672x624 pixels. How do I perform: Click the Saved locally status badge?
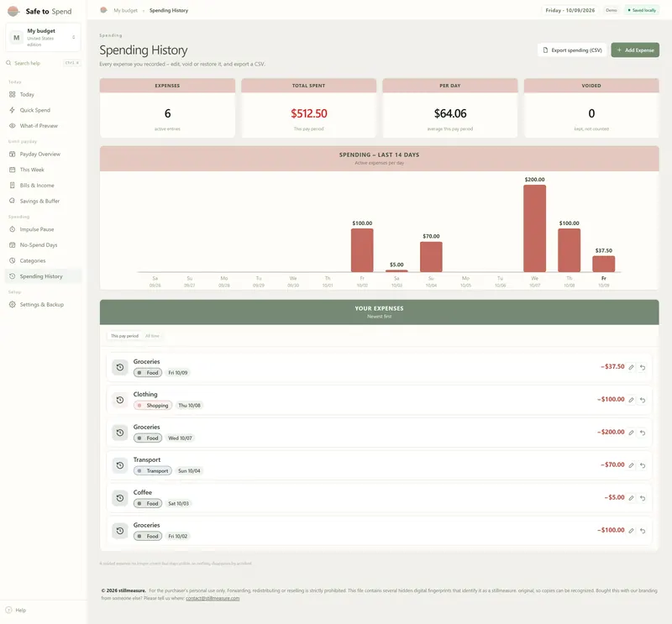click(x=642, y=10)
